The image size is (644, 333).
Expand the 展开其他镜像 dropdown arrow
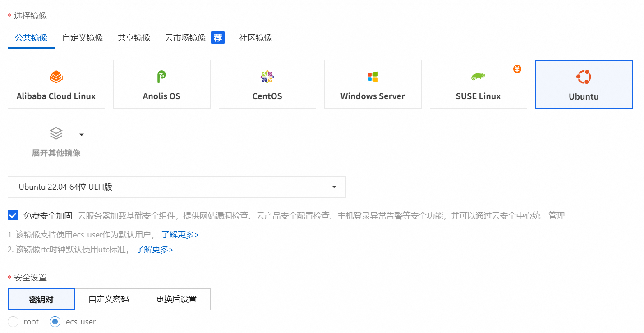pyautogui.click(x=82, y=134)
